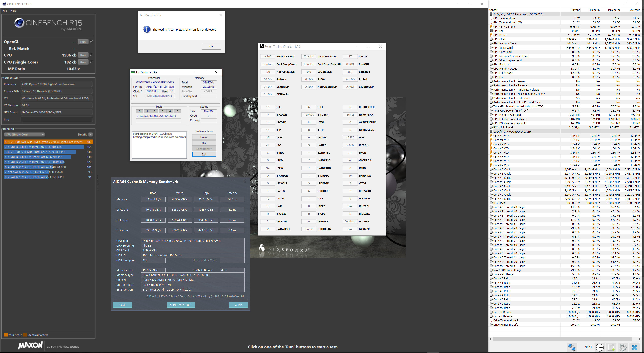Open the Cinebench Help menu
The image size is (644, 353).
(13, 11)
